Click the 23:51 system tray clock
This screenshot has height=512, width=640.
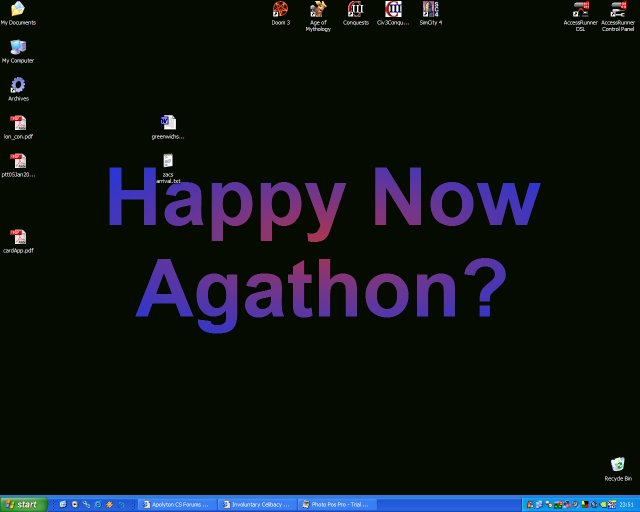click(627, 505)
